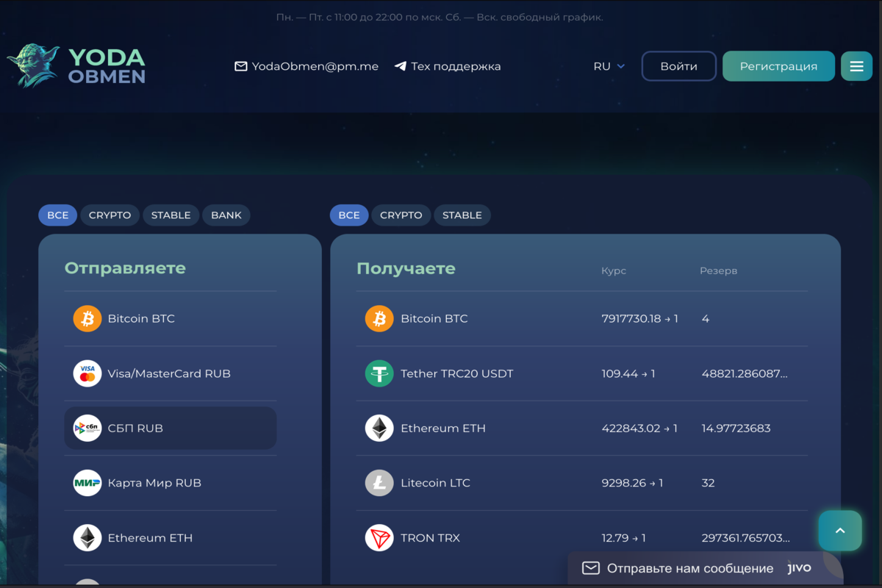Open the RU language dropdown
Image resolution: width=882 pixels, height=588 pixels.
click(x=609, y=66)
